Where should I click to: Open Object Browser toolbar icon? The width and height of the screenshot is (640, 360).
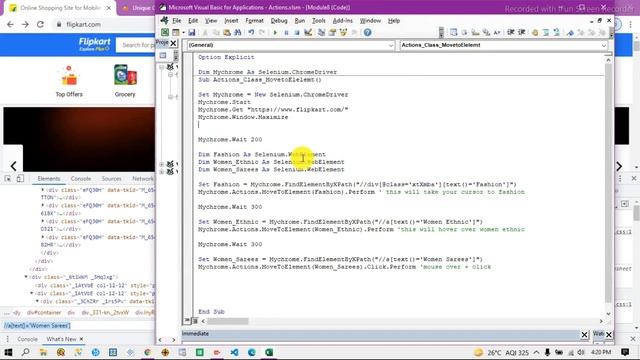click(343, 33)
